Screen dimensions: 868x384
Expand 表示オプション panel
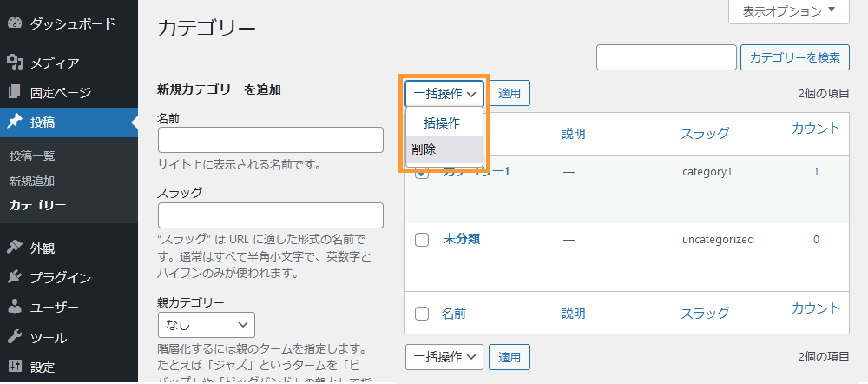[x=789, y=11]
